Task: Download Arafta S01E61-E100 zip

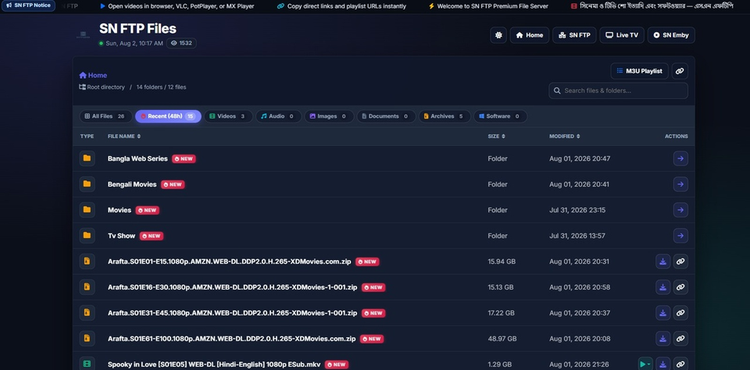Action: pos(663,339)
